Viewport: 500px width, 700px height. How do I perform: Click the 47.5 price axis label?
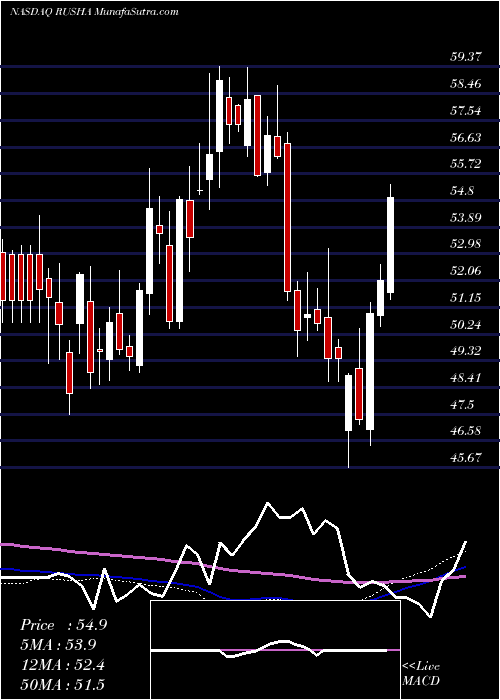(462, 404)
